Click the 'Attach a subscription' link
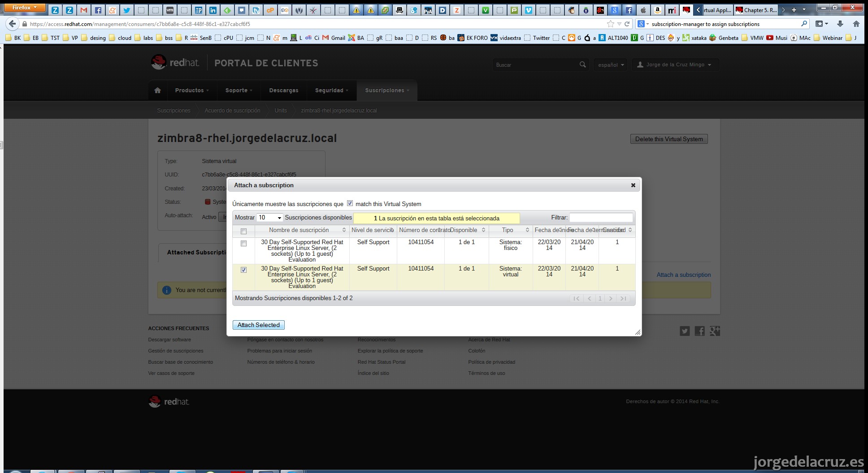 pos(684,275)
